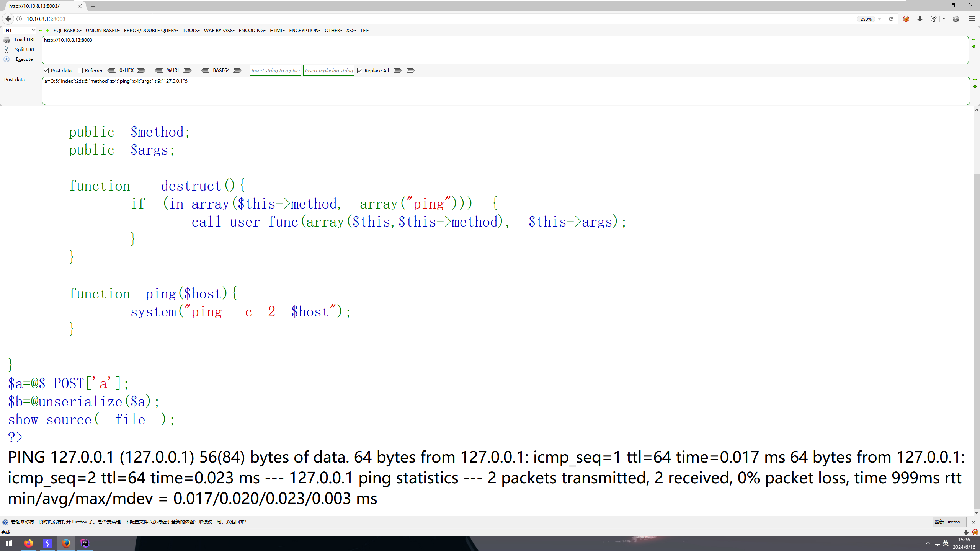Viewport: 980px width, 551px height.
Task: Click the browser back arrow button
Action: (8, 19)
